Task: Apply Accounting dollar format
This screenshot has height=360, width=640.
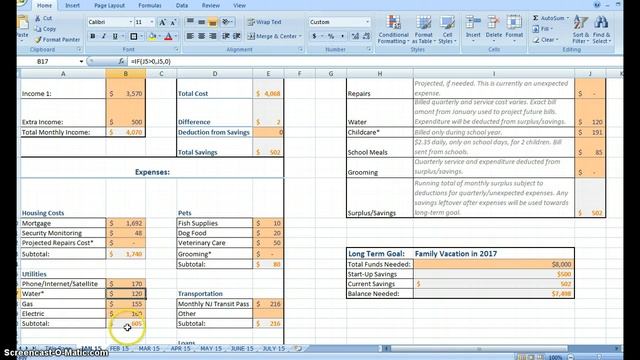Action: point(314,36)
